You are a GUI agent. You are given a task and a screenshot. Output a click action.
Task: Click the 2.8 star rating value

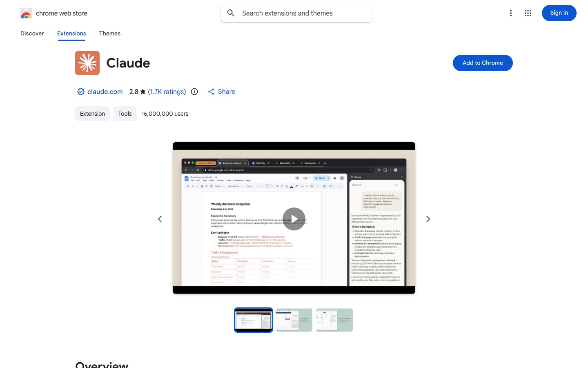tap(134, 92)
